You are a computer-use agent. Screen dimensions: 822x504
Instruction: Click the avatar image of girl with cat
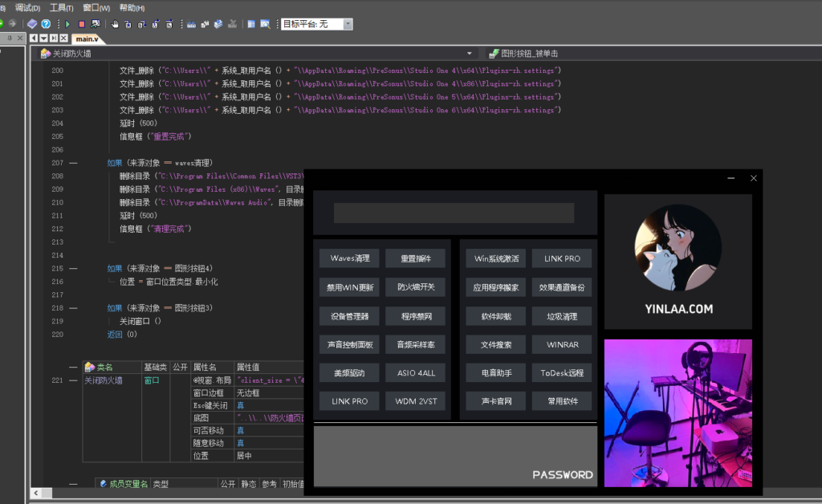pyautogui.click(x=678, y=247)
